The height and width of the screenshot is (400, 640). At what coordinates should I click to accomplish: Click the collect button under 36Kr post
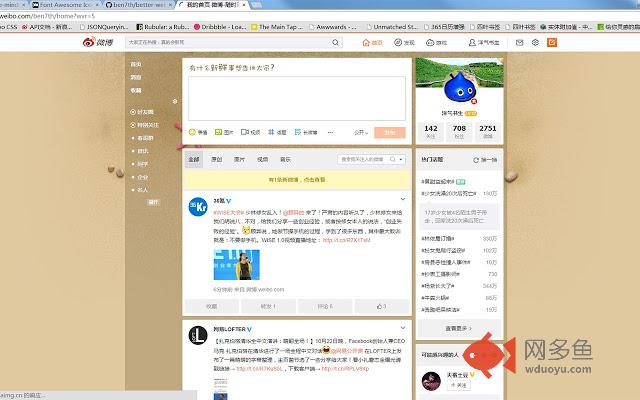[211, 306]
